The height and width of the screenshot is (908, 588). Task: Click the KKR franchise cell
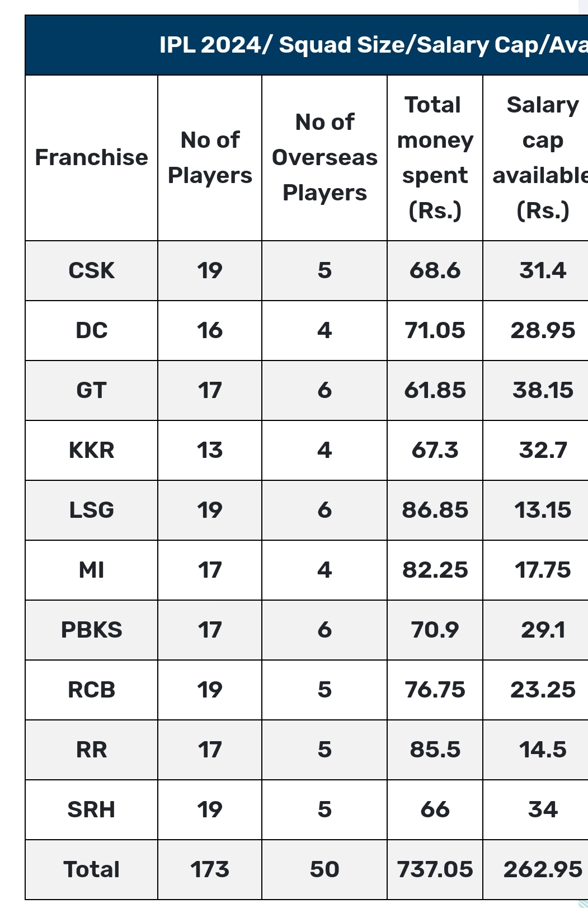click(x=91, y=451)
